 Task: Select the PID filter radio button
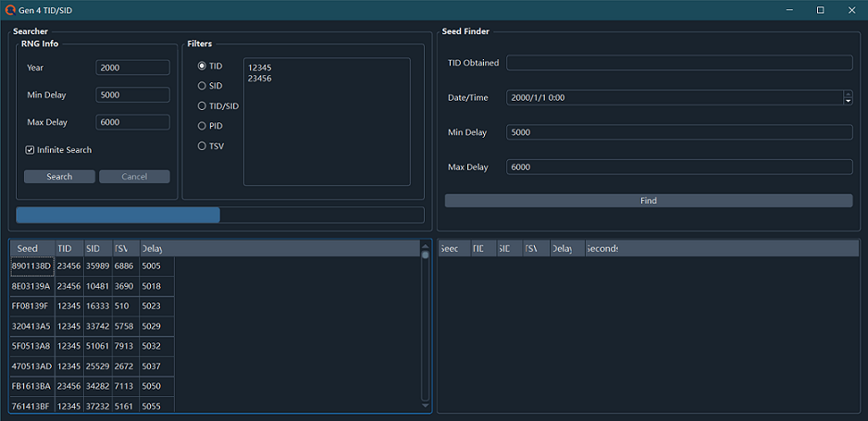[202, 126]
